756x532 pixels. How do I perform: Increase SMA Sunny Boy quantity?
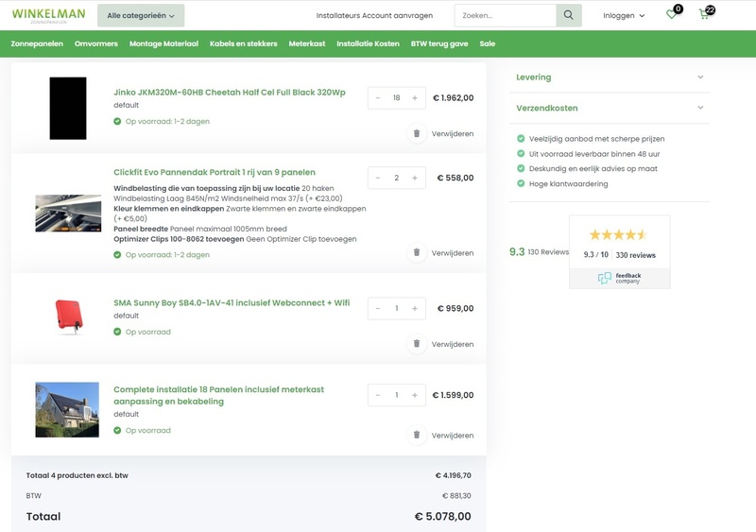coord(415,308)
